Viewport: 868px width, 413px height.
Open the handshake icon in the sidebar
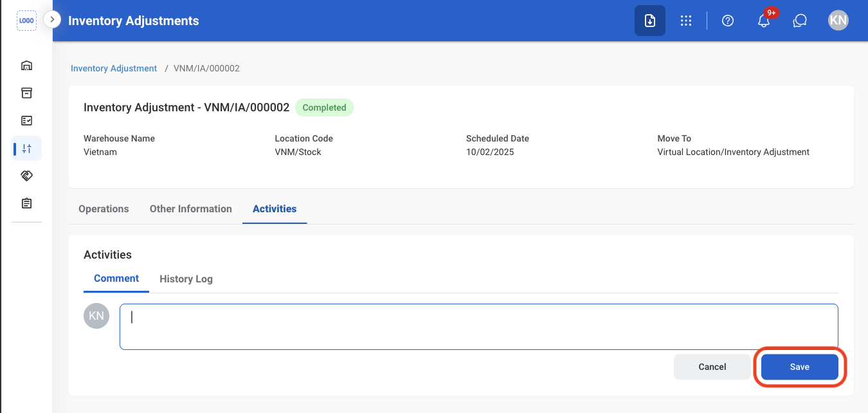coord(26,176)
